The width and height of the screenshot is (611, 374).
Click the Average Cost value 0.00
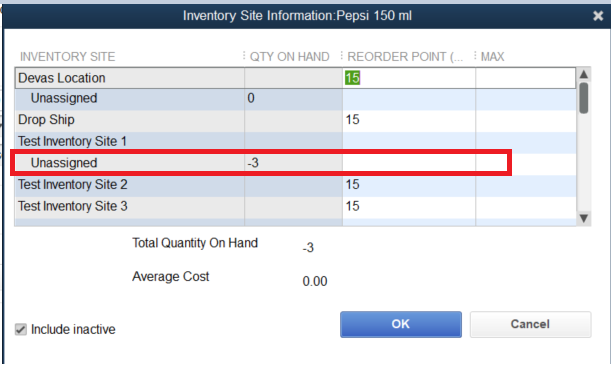tap(315, 281)
